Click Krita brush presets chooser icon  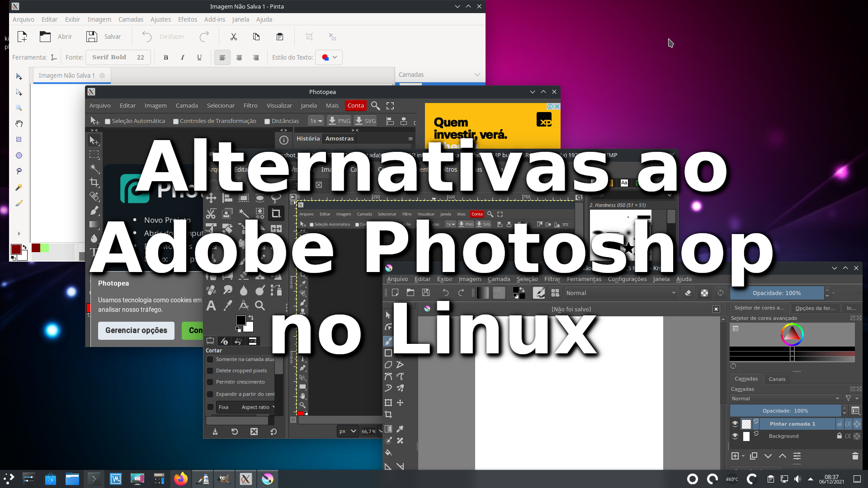click(x=555, y=293)
